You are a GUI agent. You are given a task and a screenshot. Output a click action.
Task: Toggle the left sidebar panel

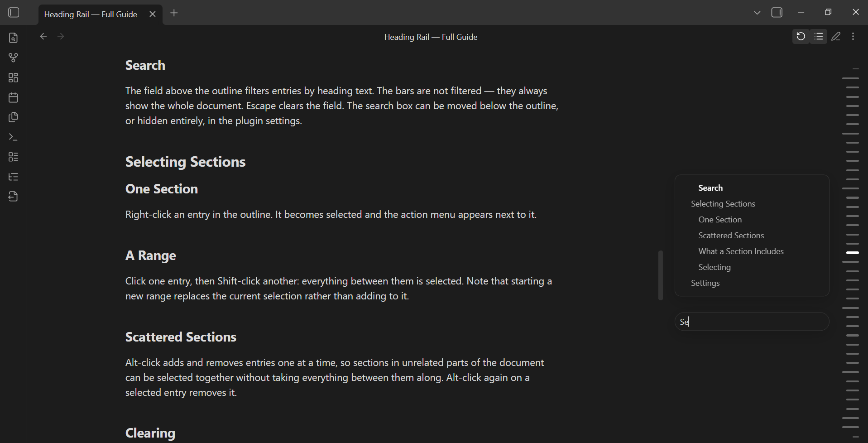[x=14, y=13]
